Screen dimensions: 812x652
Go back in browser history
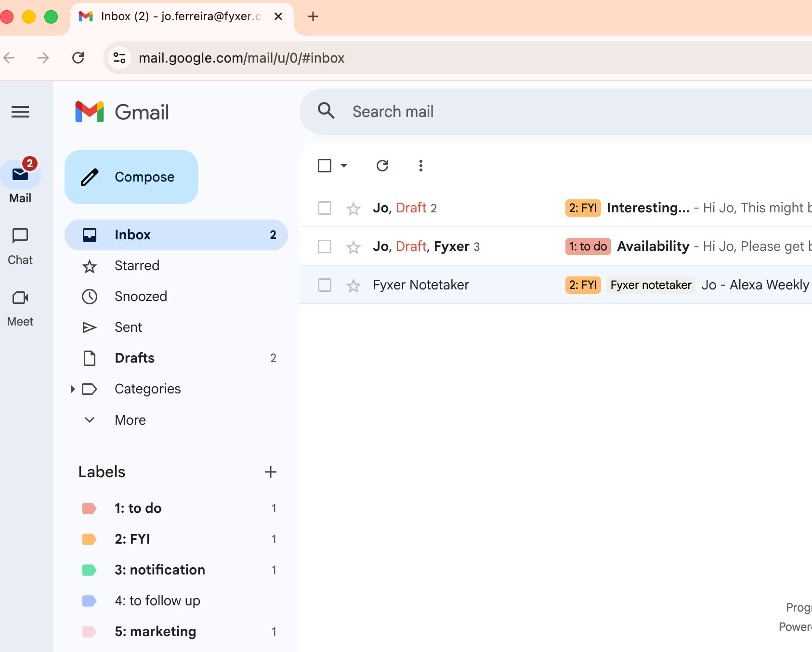pos(9,58)
